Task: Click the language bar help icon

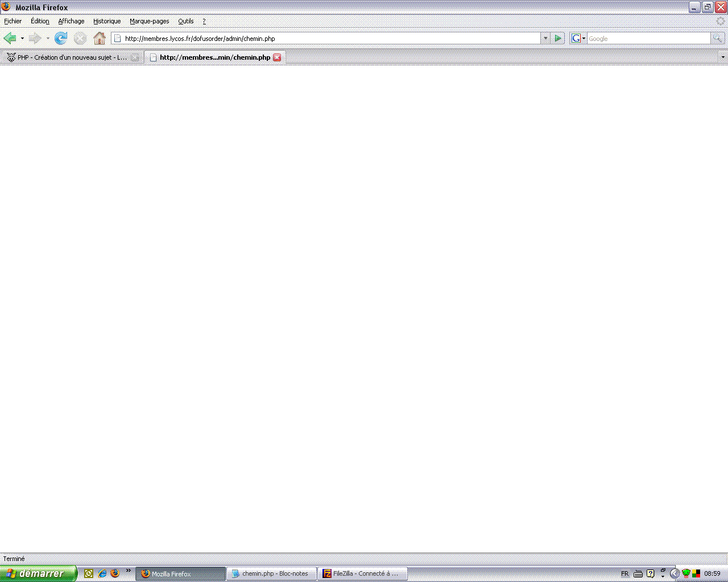Action: click(651, 574)
